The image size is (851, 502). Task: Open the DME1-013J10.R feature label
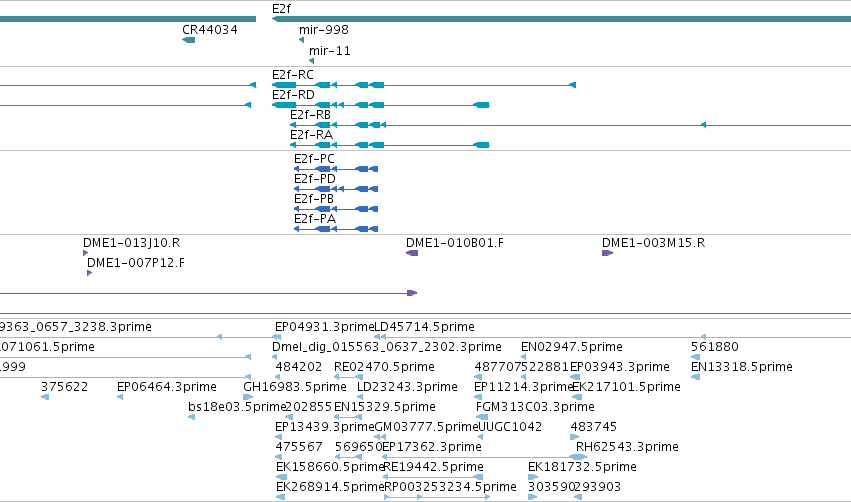[x=131, y=243]
